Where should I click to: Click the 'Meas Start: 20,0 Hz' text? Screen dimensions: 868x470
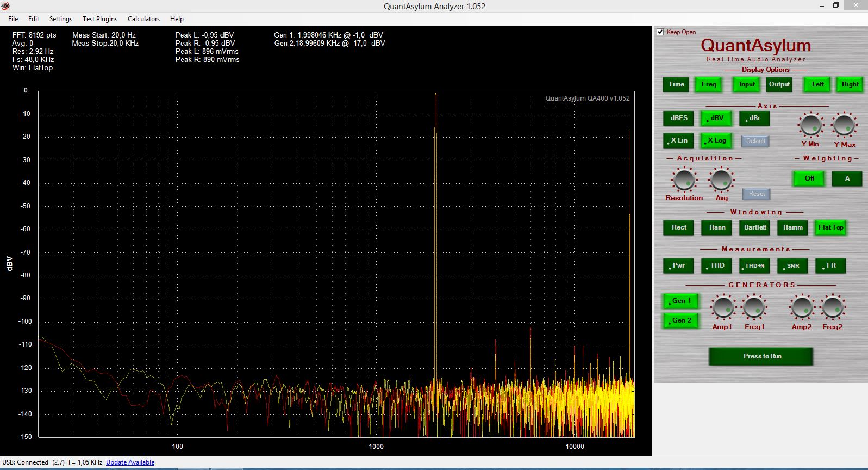click(x=104, y=35)
